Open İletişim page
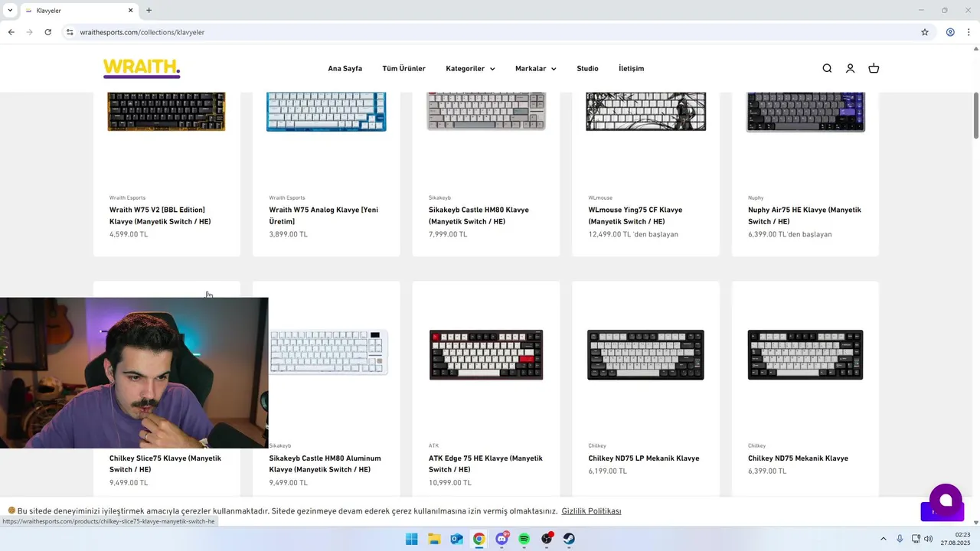Image resolution: width=980 pixels, height=551 pixels. 631,68
